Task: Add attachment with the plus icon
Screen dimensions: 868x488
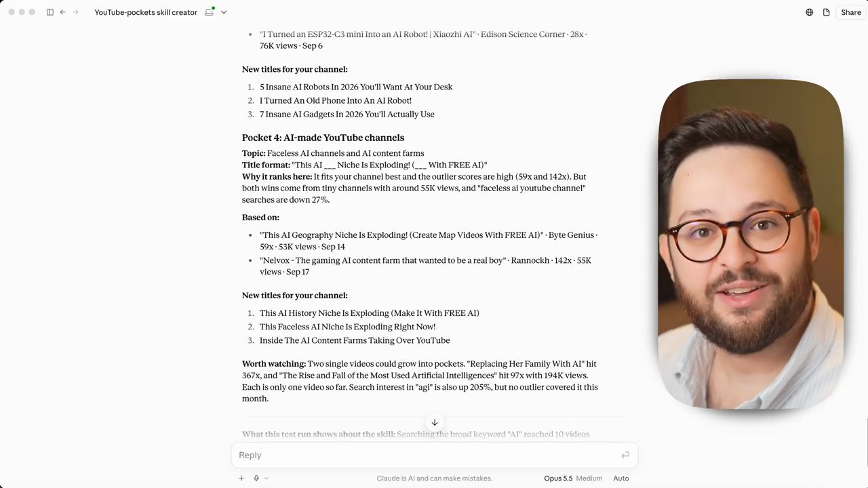Action: [241, 478]
